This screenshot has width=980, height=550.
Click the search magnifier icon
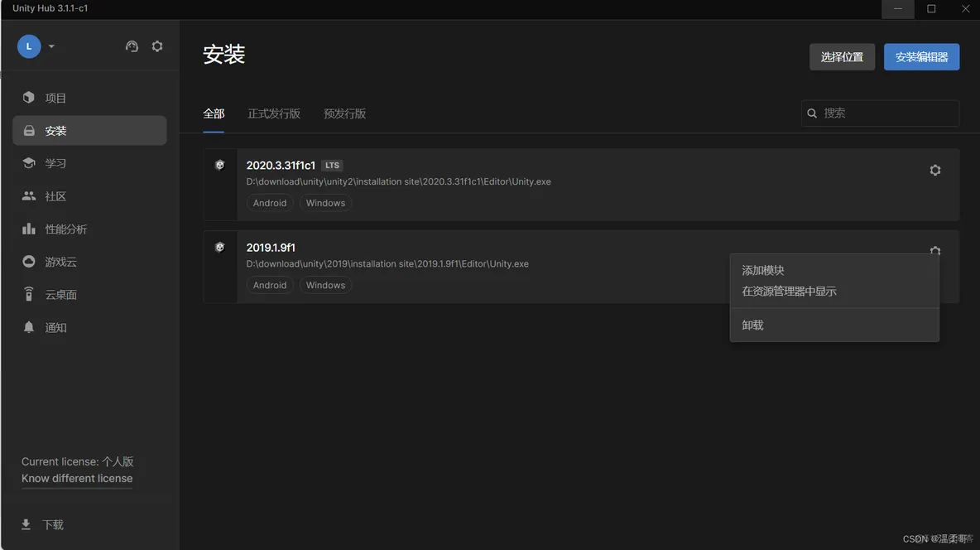[x=812, y=113]
